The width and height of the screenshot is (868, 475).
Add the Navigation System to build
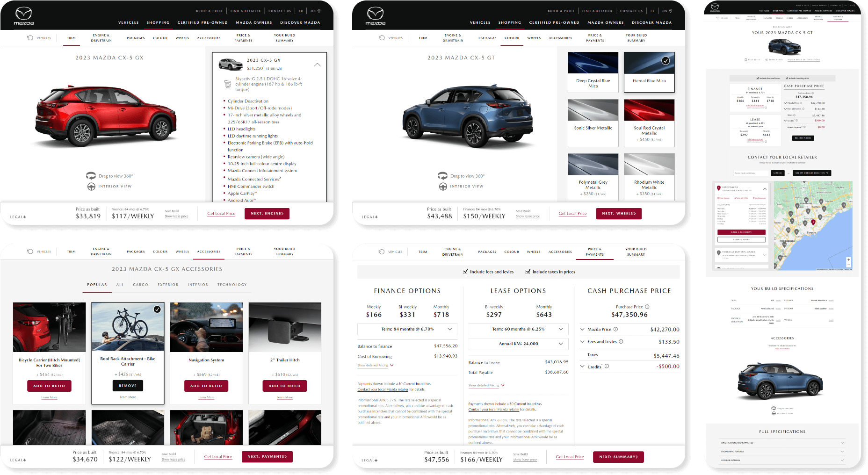point(206,386)
